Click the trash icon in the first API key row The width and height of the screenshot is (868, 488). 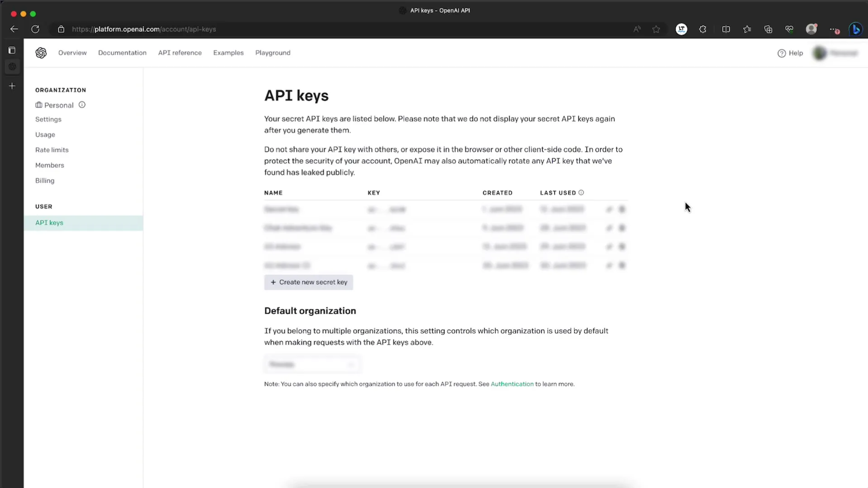pos(622,209)
